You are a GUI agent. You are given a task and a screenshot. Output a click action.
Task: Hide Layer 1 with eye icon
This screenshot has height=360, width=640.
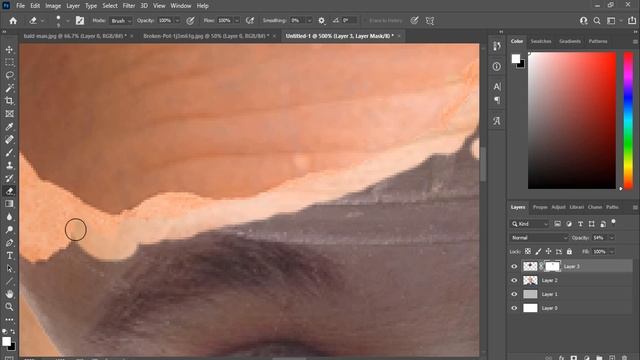pyautogui.click(x=514, y=294)
